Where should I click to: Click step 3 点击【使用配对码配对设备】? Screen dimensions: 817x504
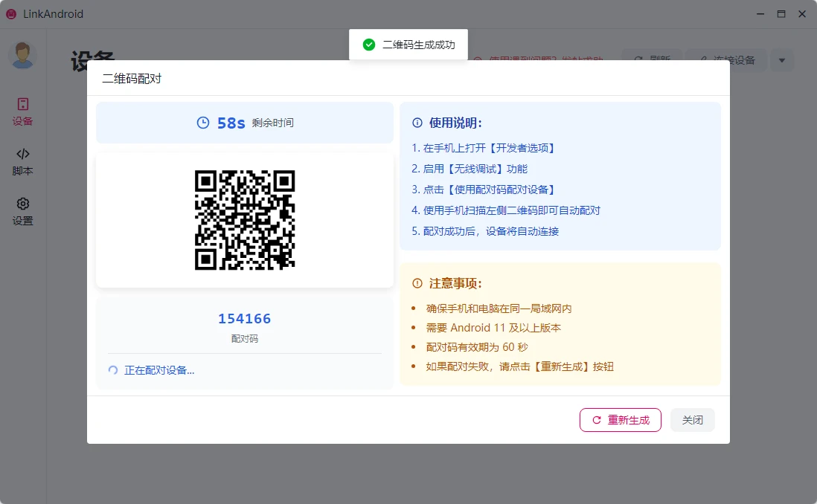[484, 190]
